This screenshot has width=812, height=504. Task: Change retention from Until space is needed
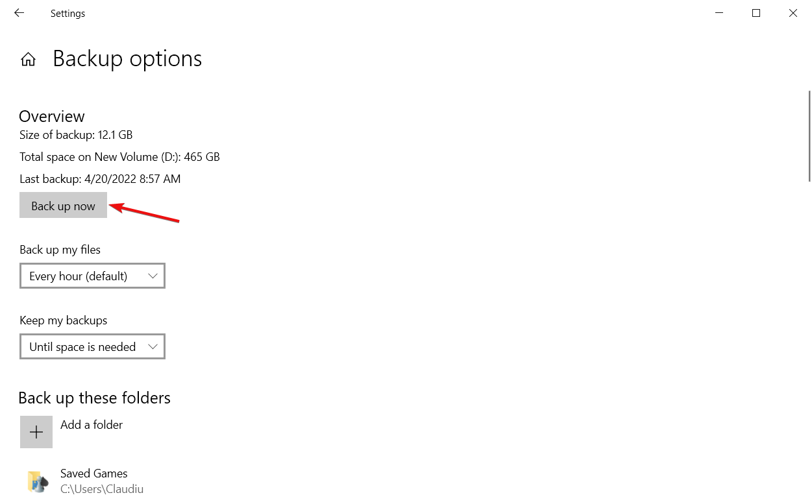coord(92,346)
